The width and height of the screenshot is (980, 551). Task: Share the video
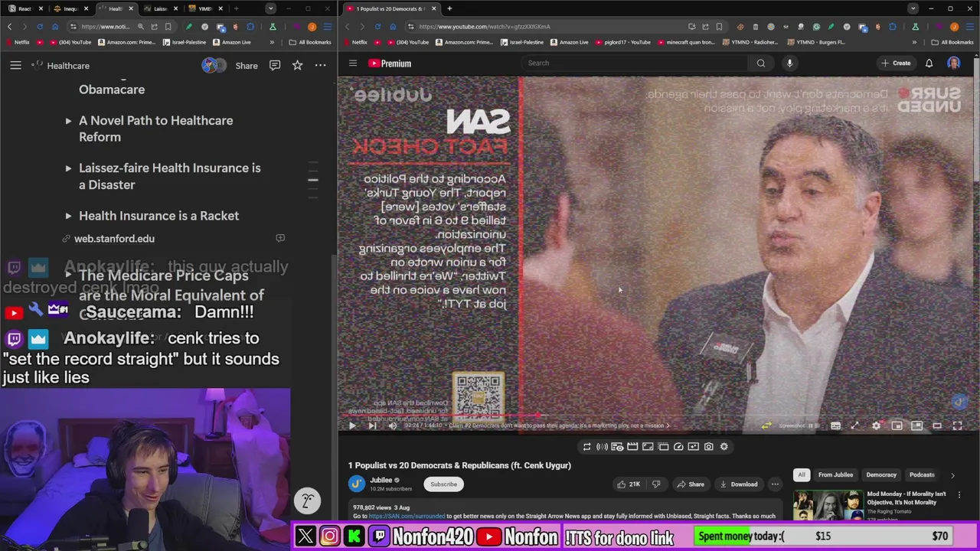pyautogui.click(x=690, y=484)
